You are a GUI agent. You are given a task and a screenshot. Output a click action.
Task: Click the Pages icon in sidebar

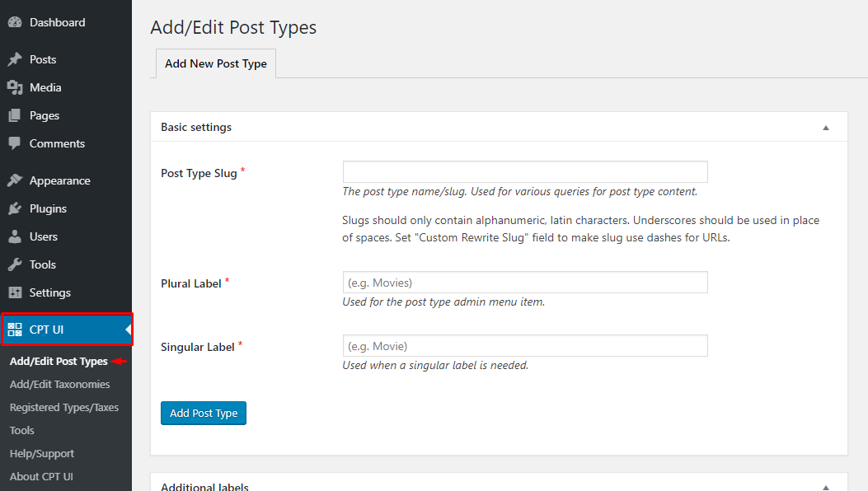pos(15,116)
